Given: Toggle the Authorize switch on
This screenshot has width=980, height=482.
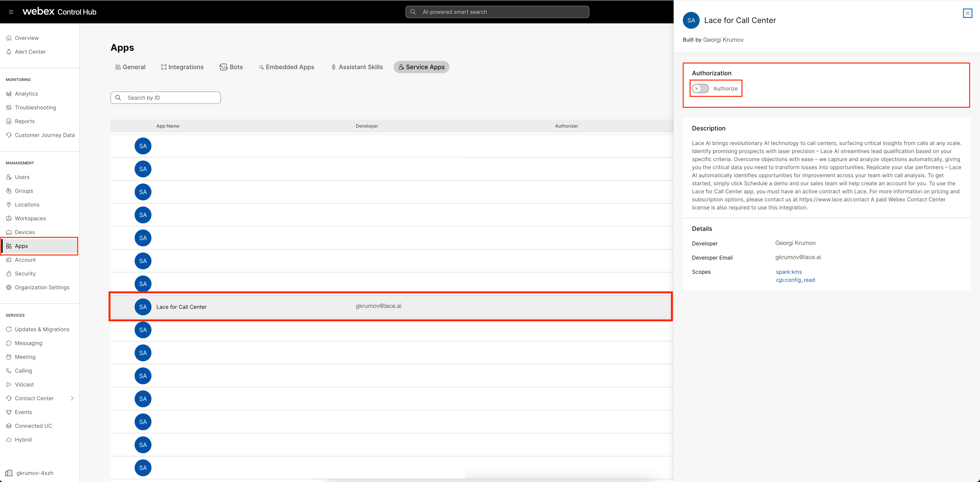Looking at the screenshot, I should 700,89.
